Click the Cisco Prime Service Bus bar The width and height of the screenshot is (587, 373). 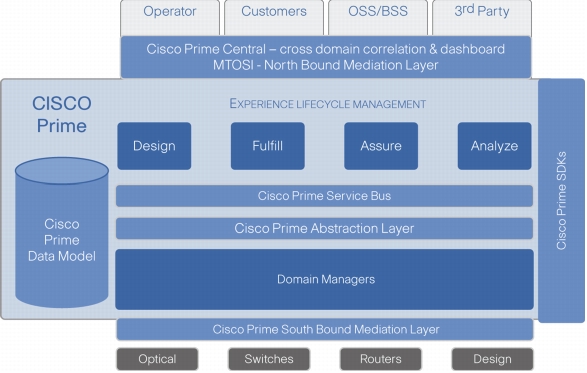[x=325, y=196]
